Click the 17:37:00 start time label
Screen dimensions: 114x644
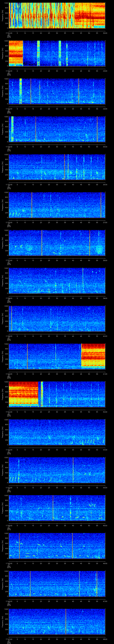click(9, 260)
